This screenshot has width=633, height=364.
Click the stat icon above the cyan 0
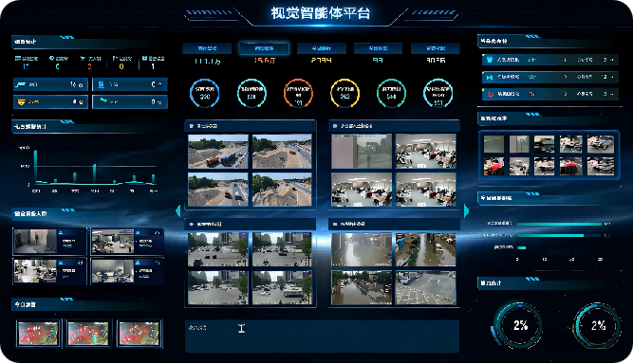coord(51,58)
